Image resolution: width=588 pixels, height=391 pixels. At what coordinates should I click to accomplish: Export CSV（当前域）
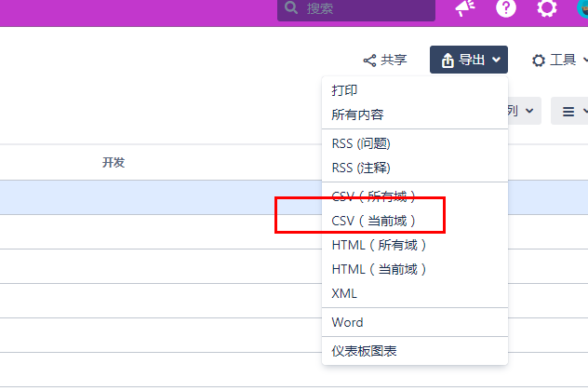coord(415,221)
